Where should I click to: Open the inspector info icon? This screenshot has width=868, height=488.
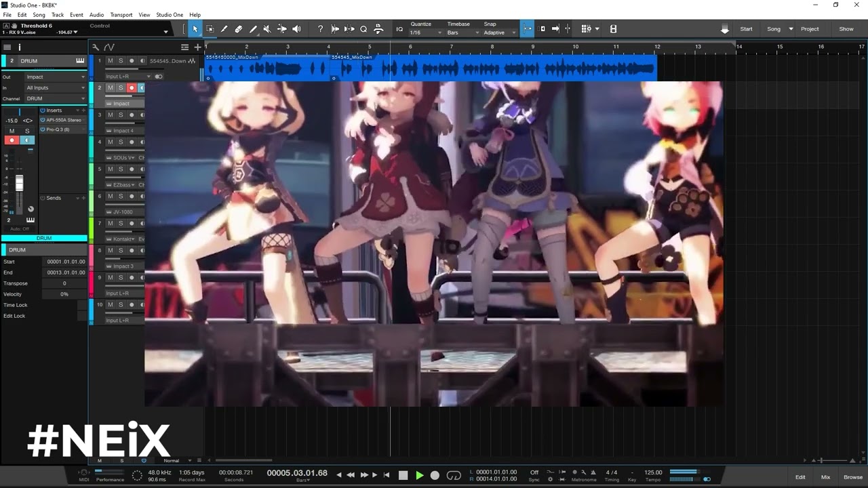[x=20, y=47]
